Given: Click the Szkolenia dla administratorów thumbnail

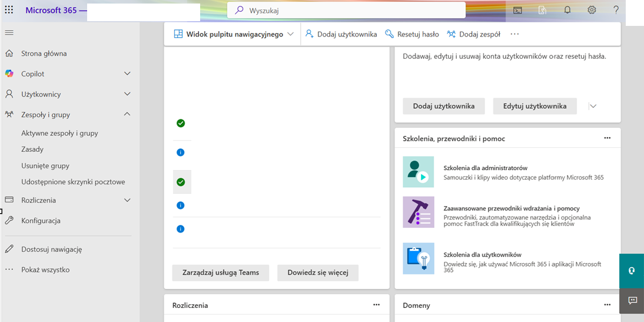Looking at the screenshot, I should point(418,172).
